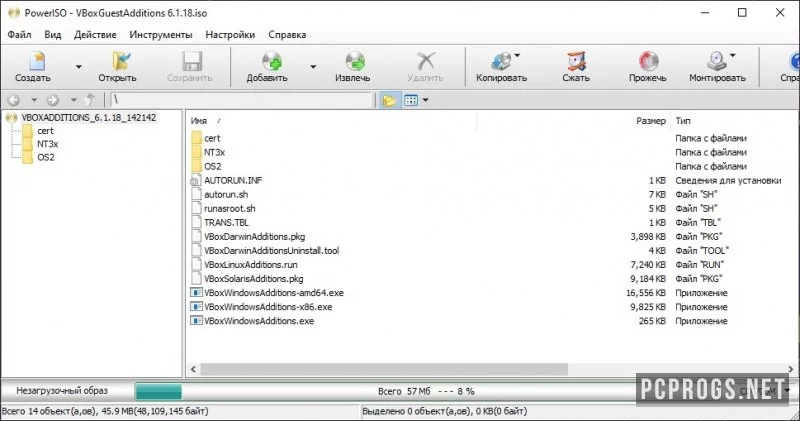
Task: Open the Инструменты menu
Action: [161, 35]
